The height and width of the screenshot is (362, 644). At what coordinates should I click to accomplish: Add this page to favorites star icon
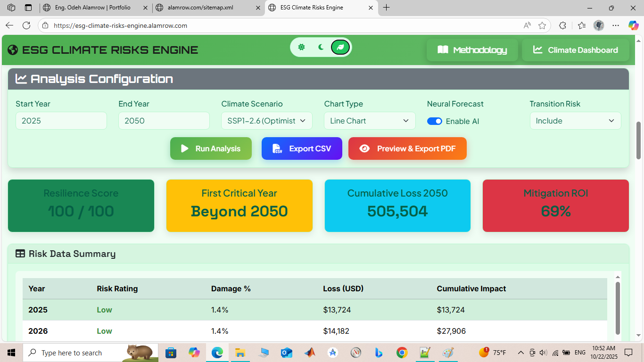(542, 25)
